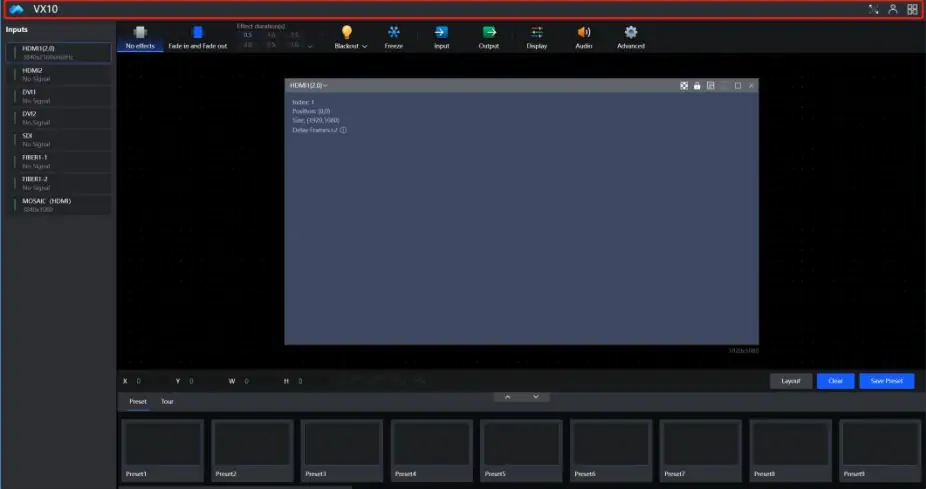
Task: Select the MOSAIC (HDMI) input source
Action: point(58,205)
